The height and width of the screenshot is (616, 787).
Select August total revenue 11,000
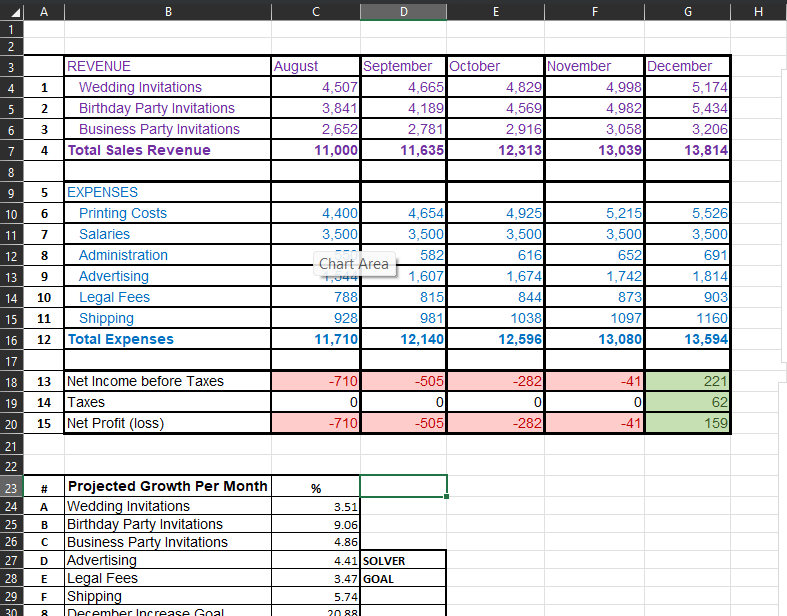point(316,150)
